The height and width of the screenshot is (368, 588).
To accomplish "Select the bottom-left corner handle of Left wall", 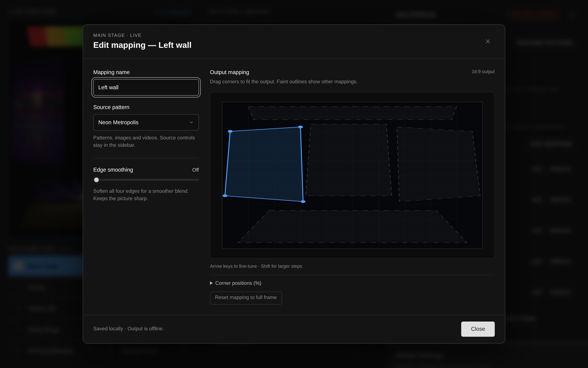I will tap(225, 196).
